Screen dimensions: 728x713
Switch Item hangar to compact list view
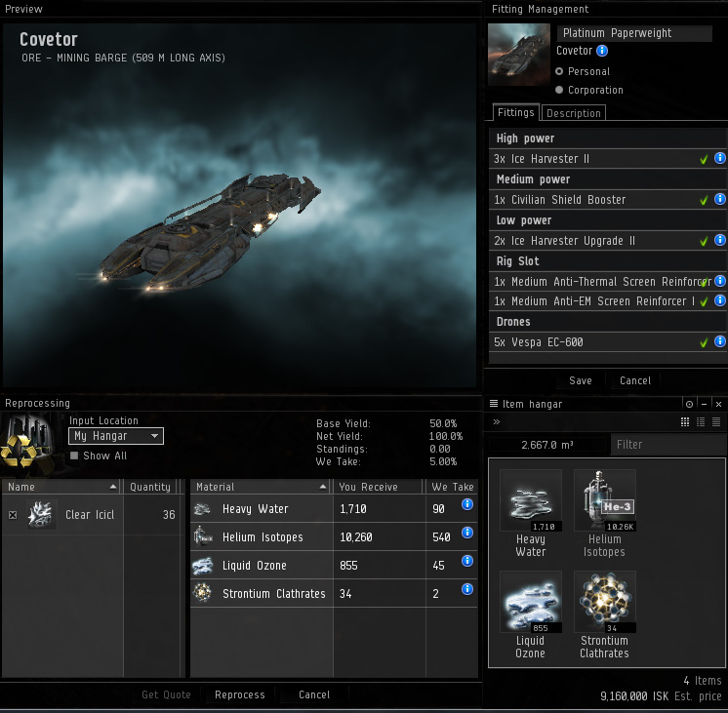click(716, 422)
